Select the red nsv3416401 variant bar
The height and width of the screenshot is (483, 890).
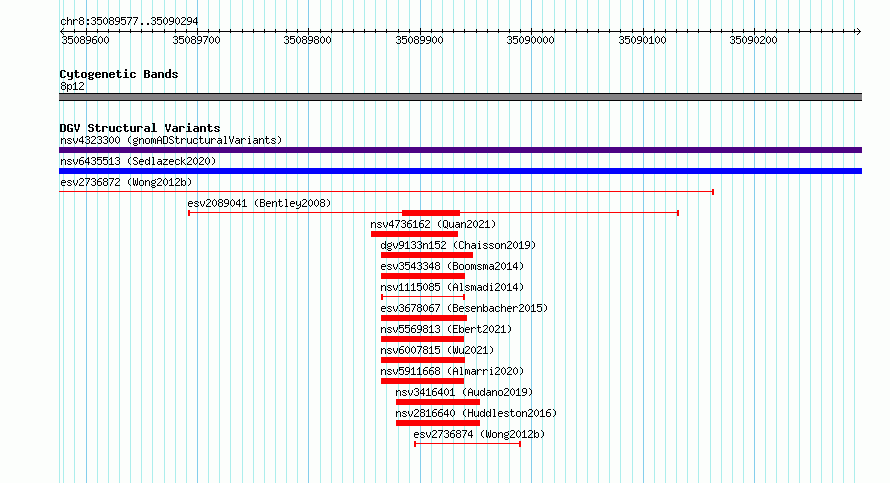(x=438, y=402)
